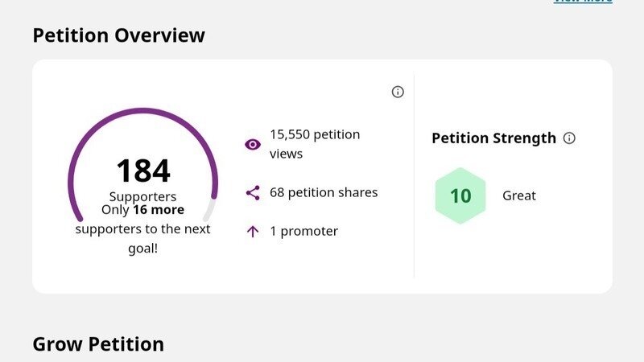644x362 pixels.
Task: Click the bold '16 more' text
Action: pyautogui.click(x=159, y=210)
